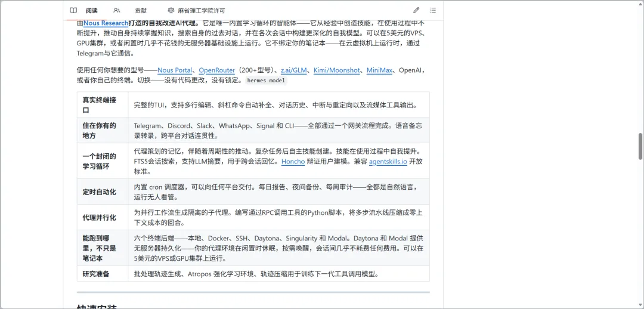Open the OpenRouter link
Image resolution: width=644 pixels, height=309 pixels.
tap(217, 70)
